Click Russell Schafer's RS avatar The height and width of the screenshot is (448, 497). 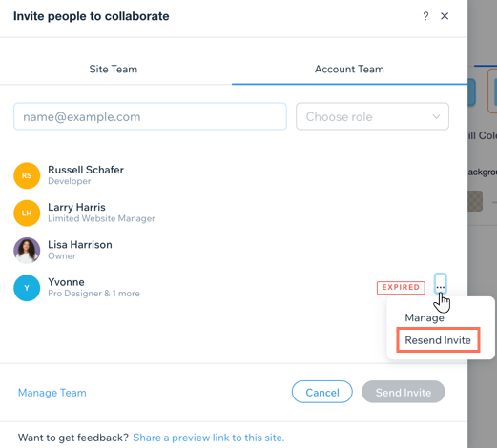pos(27,175)
